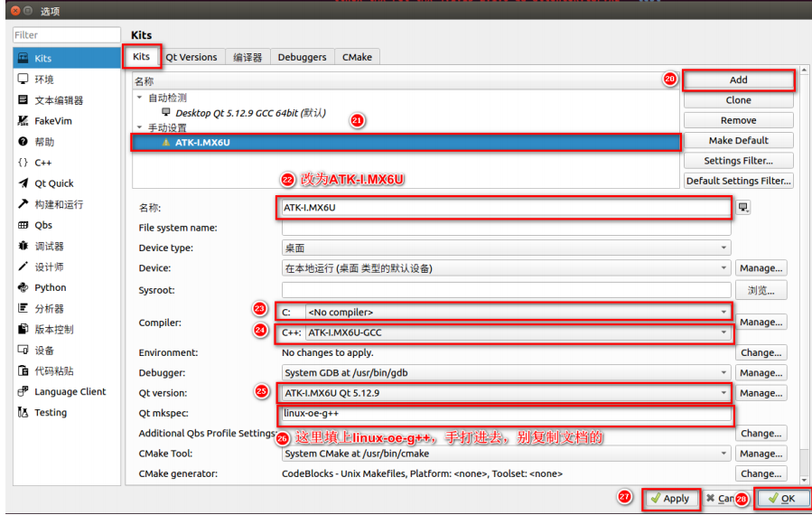
Task: Click Manage... next to Compiler
Action: coord(761,323)
